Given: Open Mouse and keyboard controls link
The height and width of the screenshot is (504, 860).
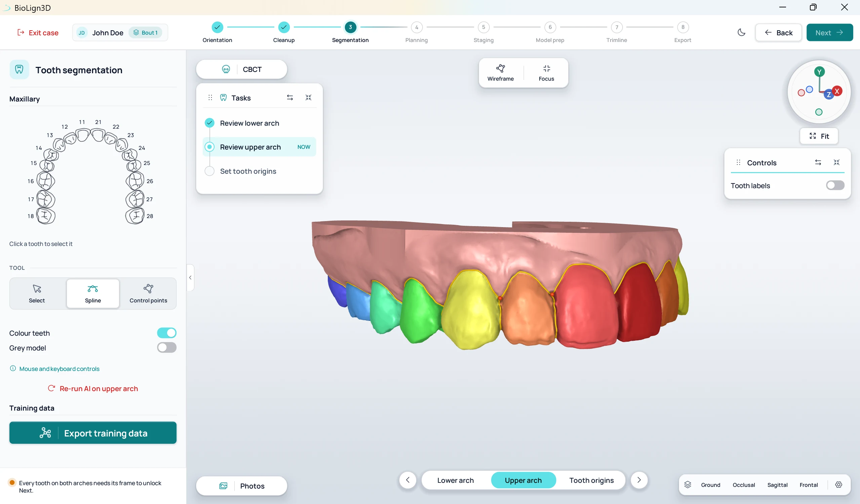Looking at the screenshot, I should 54,369.
